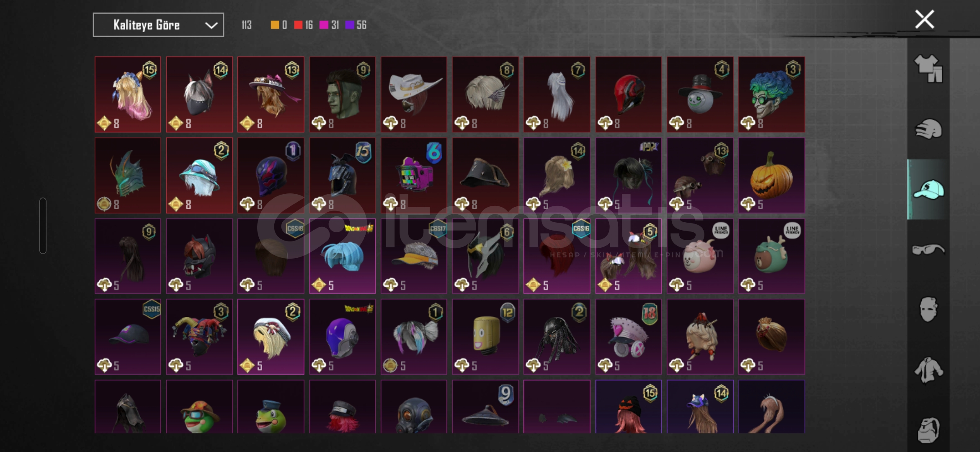
Task: Filter by the purple quality swatch
Action: click(x=350, y=25)
